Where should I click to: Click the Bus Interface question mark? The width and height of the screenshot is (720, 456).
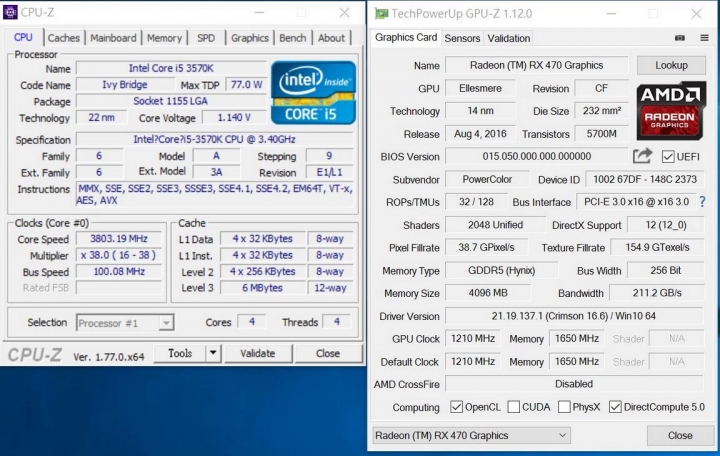(x=702, y=202)
